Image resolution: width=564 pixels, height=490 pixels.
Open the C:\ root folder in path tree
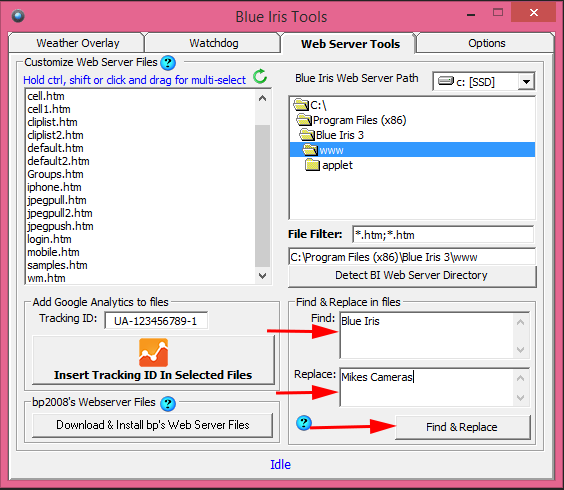click(x=310, y=105)
